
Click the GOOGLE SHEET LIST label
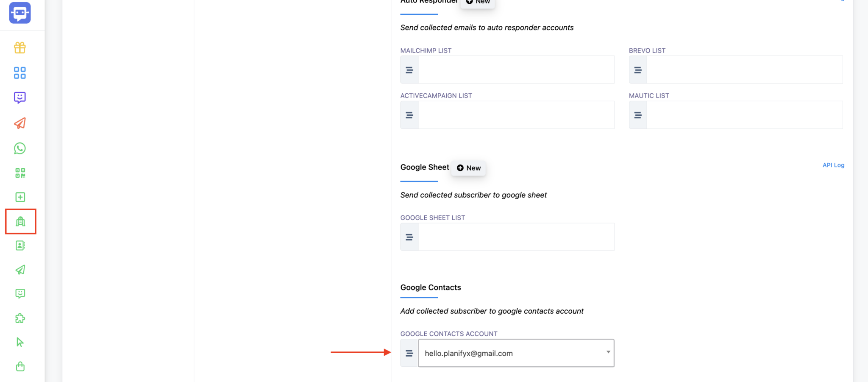pos(433,218)
